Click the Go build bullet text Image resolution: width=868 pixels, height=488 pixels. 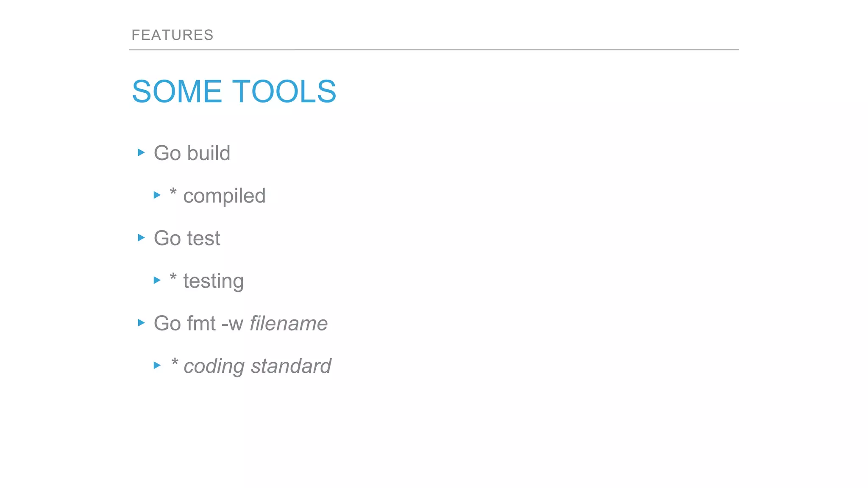(192, 153)
